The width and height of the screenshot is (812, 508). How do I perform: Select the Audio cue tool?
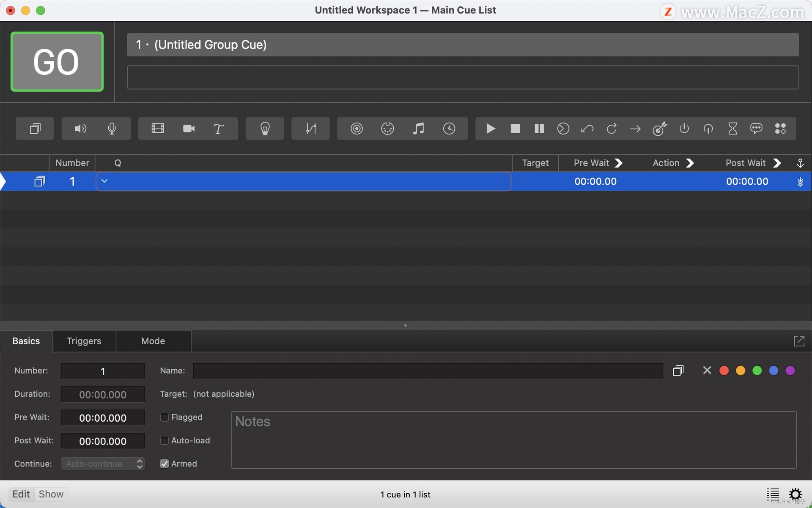click(x=80, y=129)
